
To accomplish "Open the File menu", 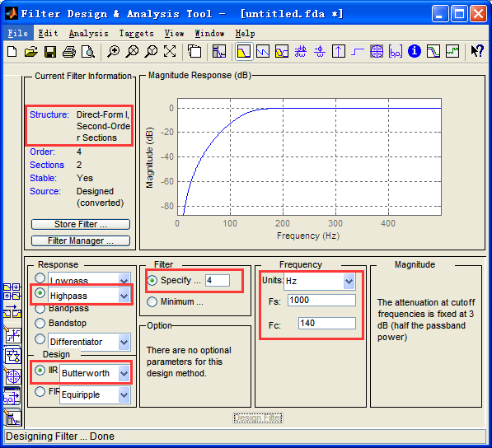I will point(18,33).
